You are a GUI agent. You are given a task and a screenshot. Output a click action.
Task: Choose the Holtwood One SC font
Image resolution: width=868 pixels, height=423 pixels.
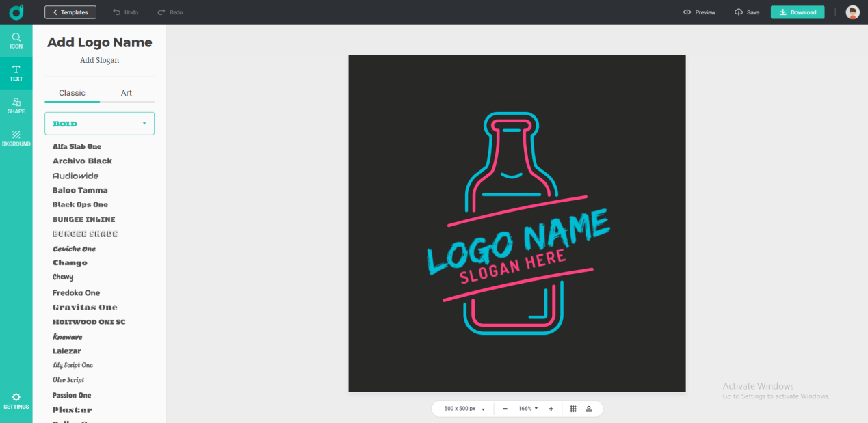tap(89, 322)
